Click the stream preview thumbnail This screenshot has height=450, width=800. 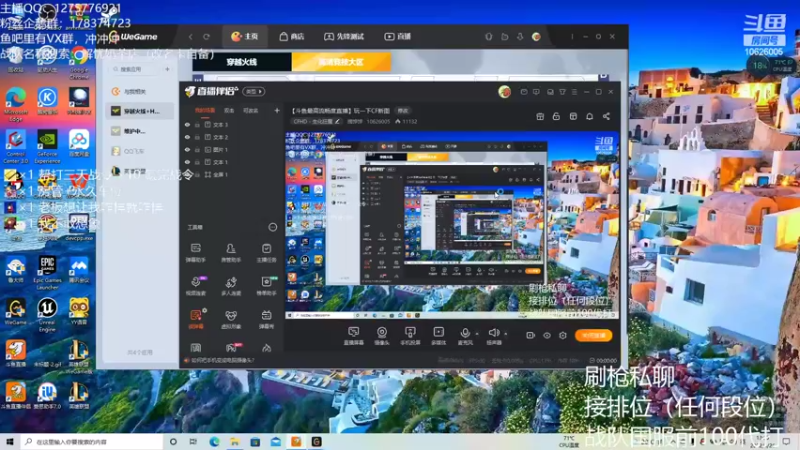coord(452,225)
